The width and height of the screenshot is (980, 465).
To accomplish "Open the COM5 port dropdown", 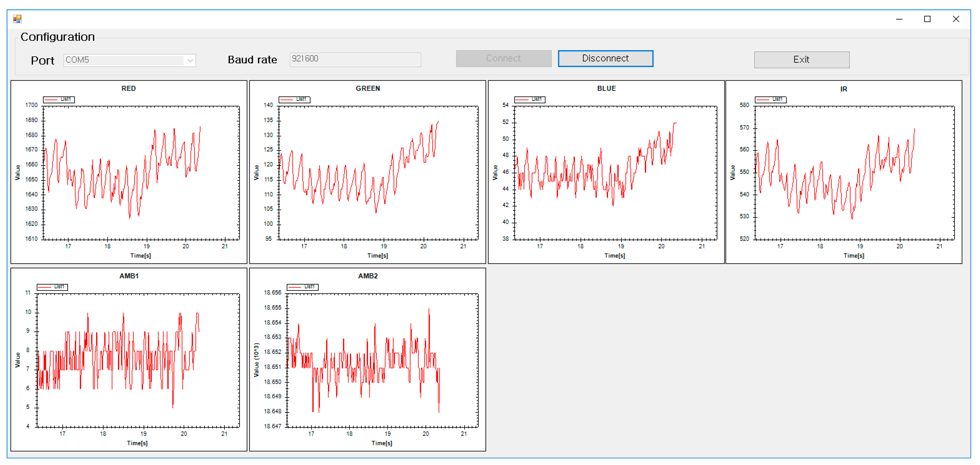I will tap(190, 60).
